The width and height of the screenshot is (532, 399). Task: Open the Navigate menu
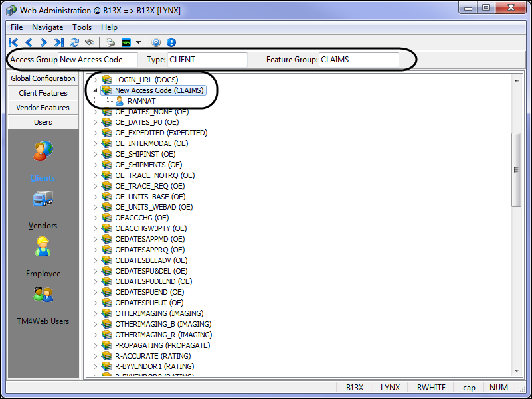click(x=48, y=27)
